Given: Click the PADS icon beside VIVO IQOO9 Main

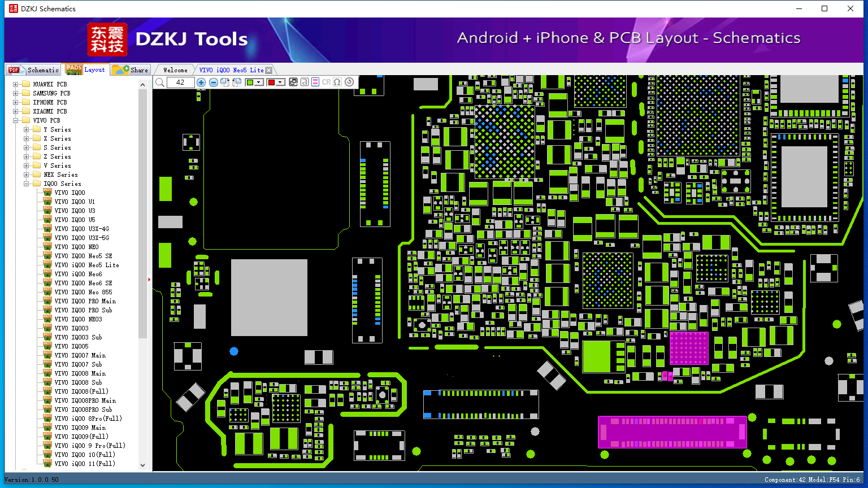Looking at the screenshot, I should tap(47, 428).
